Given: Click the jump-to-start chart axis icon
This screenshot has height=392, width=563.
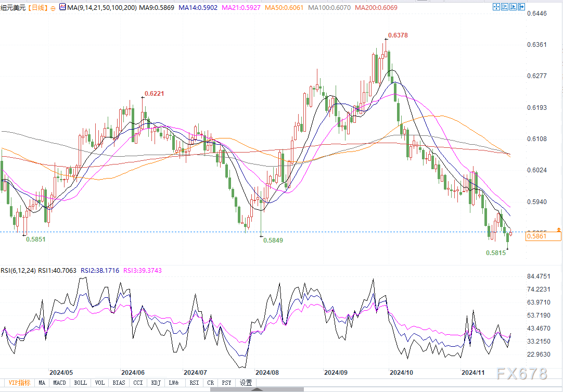Looking at the screenshot, I should 505,7.
